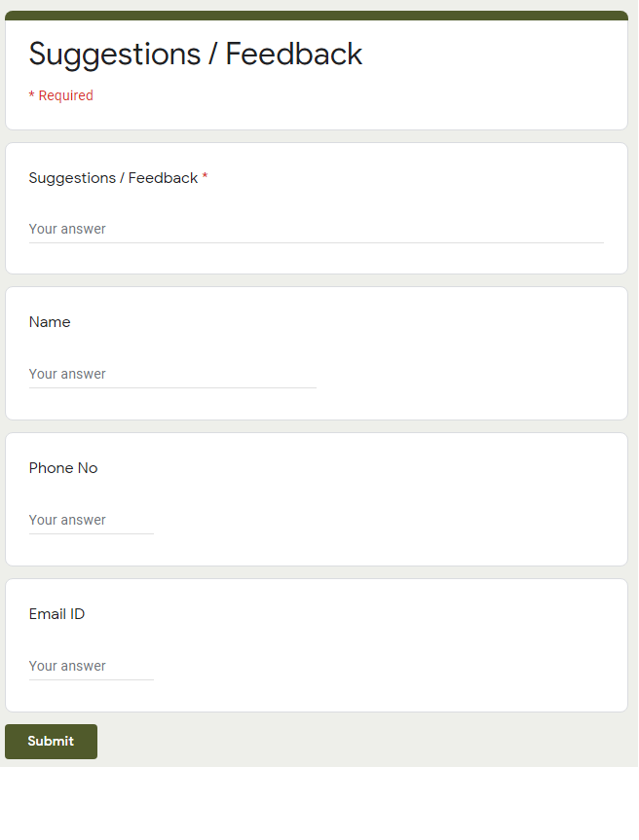Click the large Suggestions / Feedback form title
The width and height of the screenshot is (639, 840).
click(196, 55)
